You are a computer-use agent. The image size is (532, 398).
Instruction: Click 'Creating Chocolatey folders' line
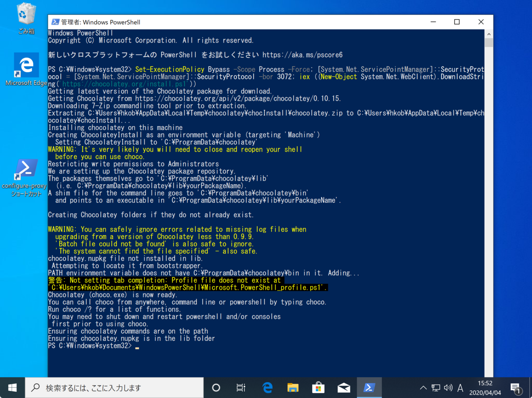[x=151, y=215]
